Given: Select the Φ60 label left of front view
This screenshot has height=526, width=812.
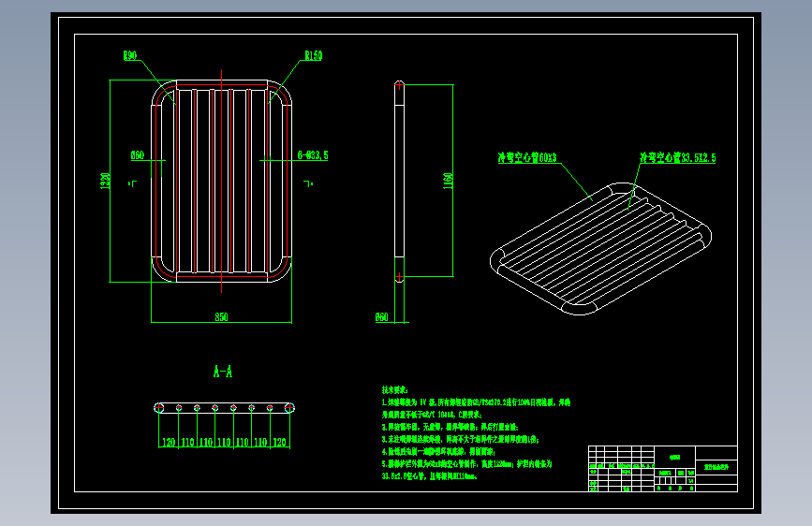Looking at the screenshot, I should [x=138, y=154].
